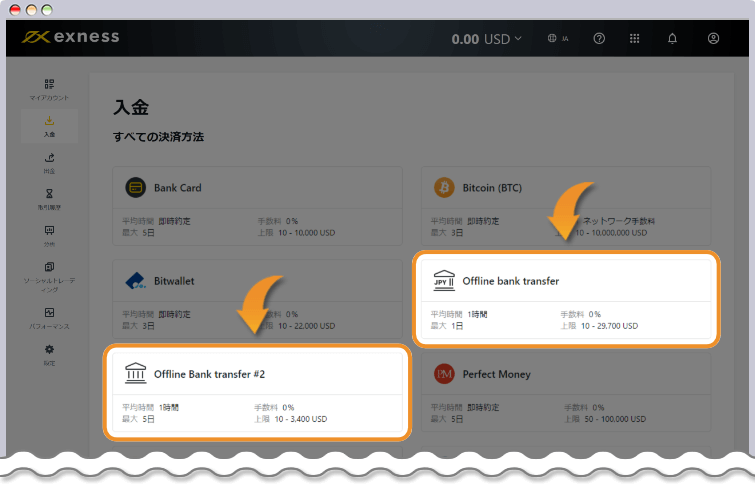This screenshot has height=484, width=755.
Task: Click the Bank Card icon
Action: 136,188
